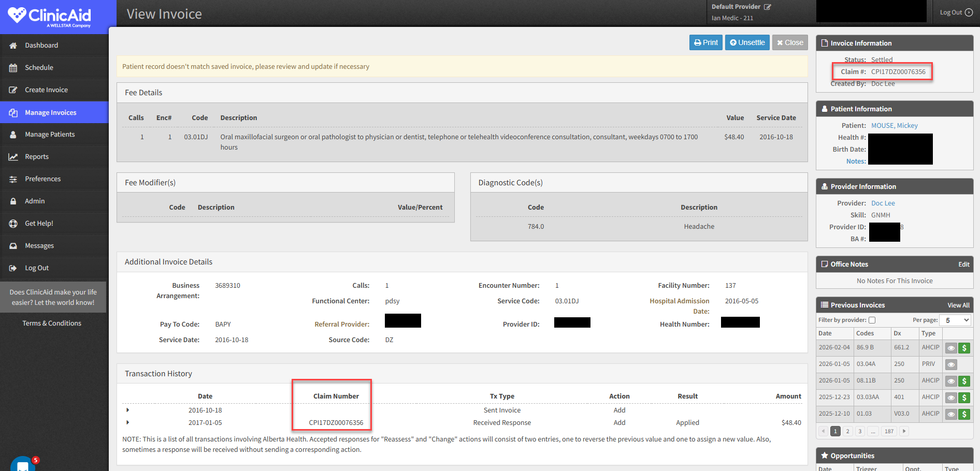Click the eye icon for invoice 2025-12-10
980x471 pixels.
point(951,414)
